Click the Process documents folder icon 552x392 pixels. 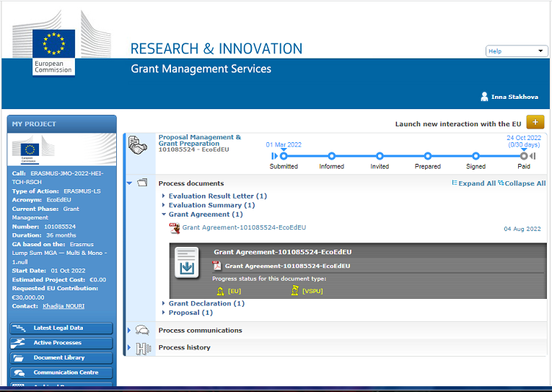point(142,183)
